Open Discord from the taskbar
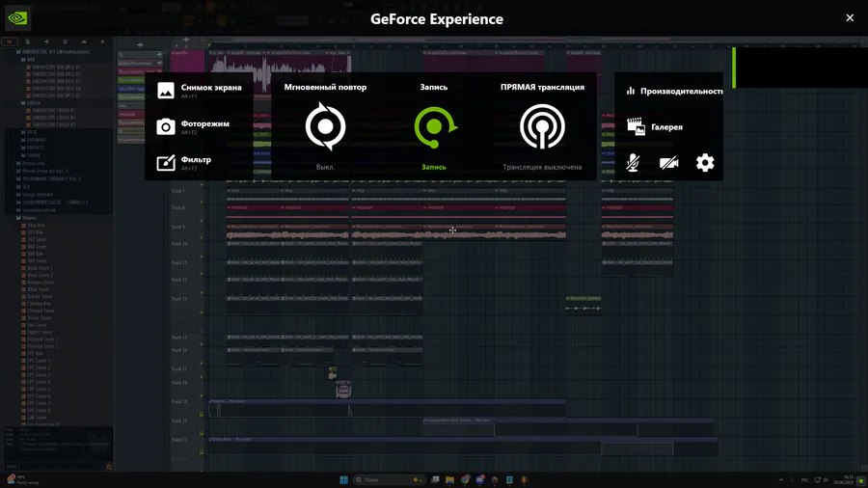The image size is (868, 488). pos(480,479)
